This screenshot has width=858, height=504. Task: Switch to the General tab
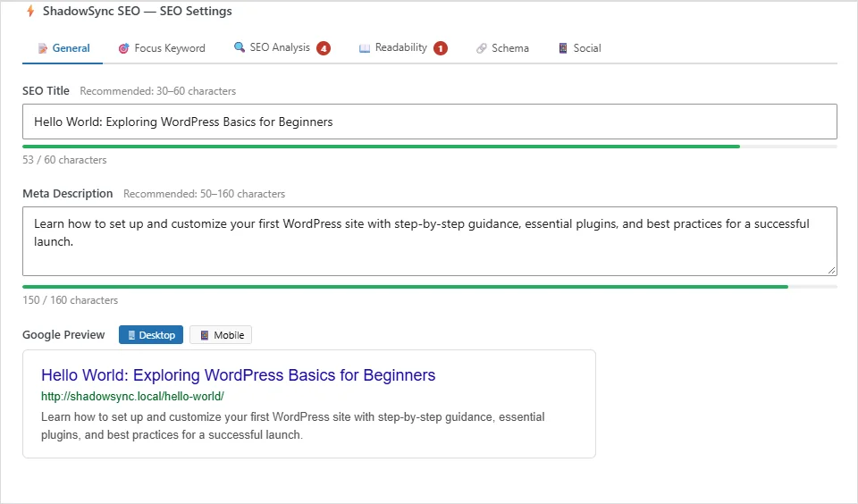click(x=63, y=48)
